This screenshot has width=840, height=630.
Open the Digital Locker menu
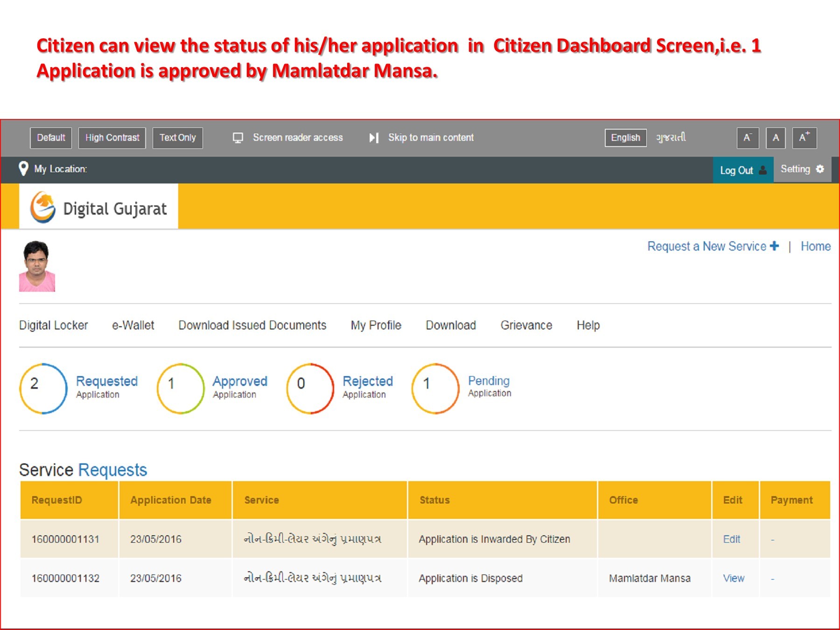pos(53,325)
